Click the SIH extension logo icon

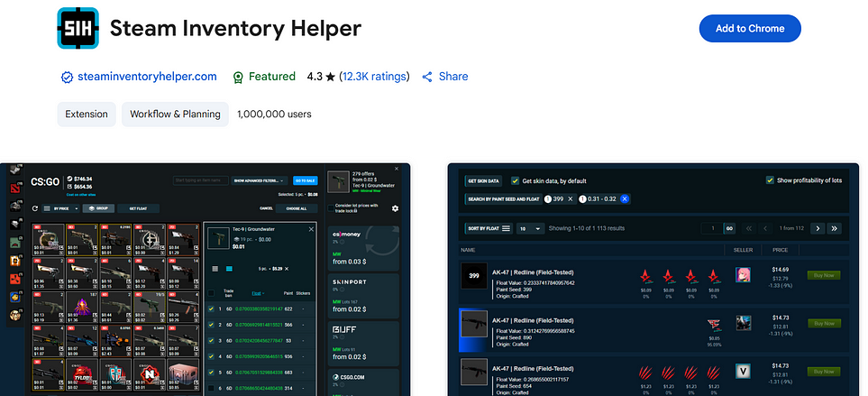(x=78, y=28)
